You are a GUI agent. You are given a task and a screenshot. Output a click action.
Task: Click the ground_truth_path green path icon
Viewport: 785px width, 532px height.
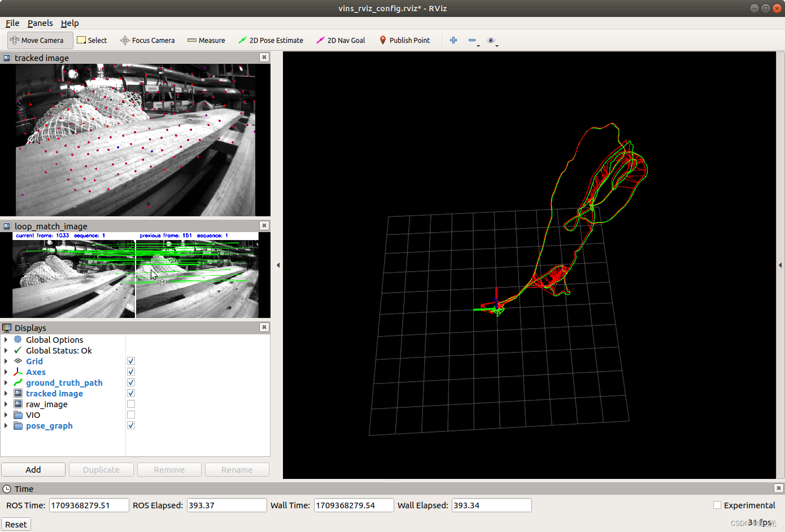tap(18, 382)
